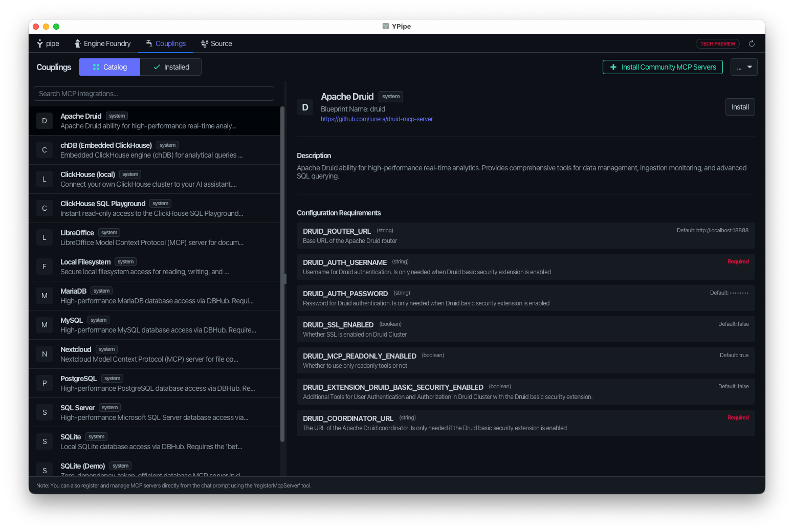Click the Default: http://localhost:18888 value

click(712, 230)
